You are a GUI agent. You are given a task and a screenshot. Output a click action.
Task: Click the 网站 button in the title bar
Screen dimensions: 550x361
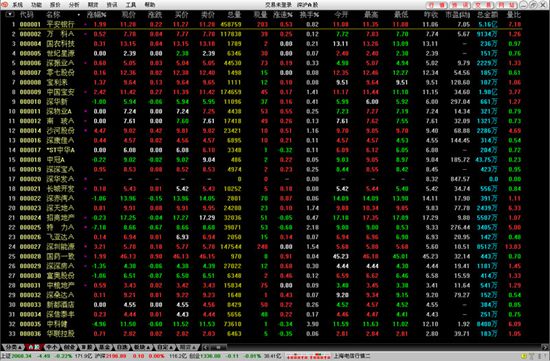(x=507, y=5)
